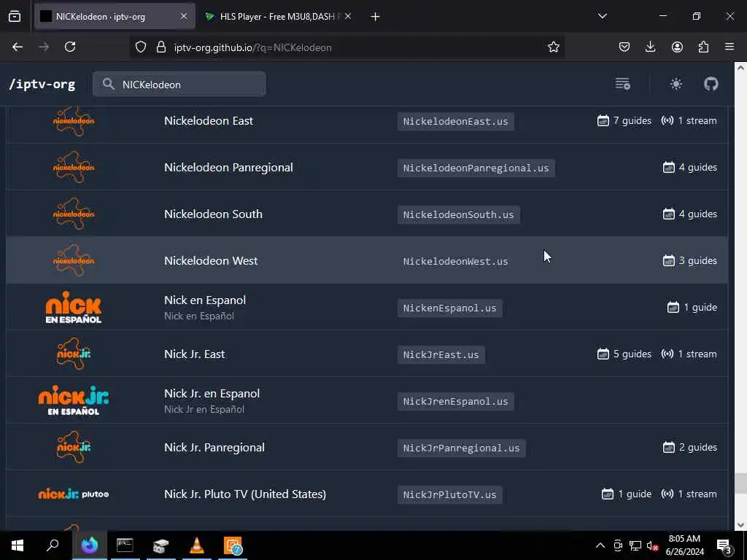Open Nickelodeon South channel name

pos(213,214)
